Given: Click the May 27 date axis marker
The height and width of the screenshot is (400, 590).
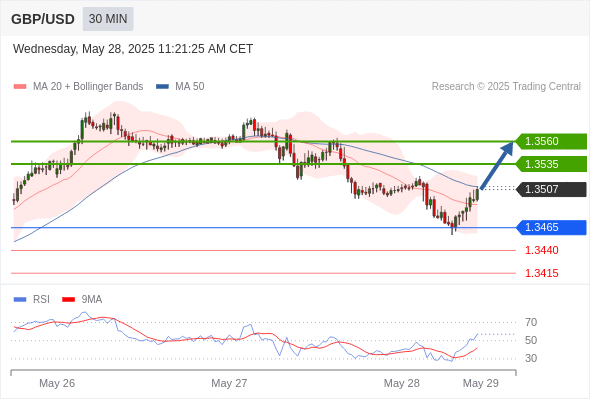Looking at the screenshot, I should point(229,383).
